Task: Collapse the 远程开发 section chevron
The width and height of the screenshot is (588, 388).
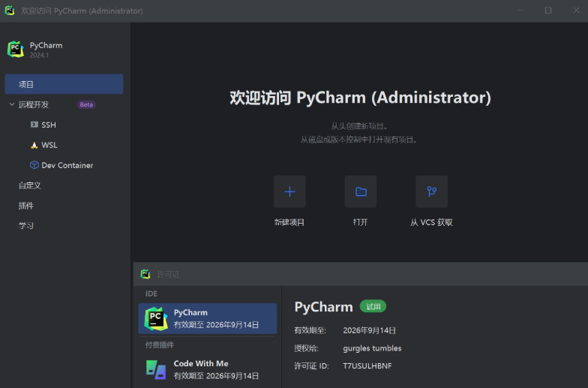Action: point(12,104)
